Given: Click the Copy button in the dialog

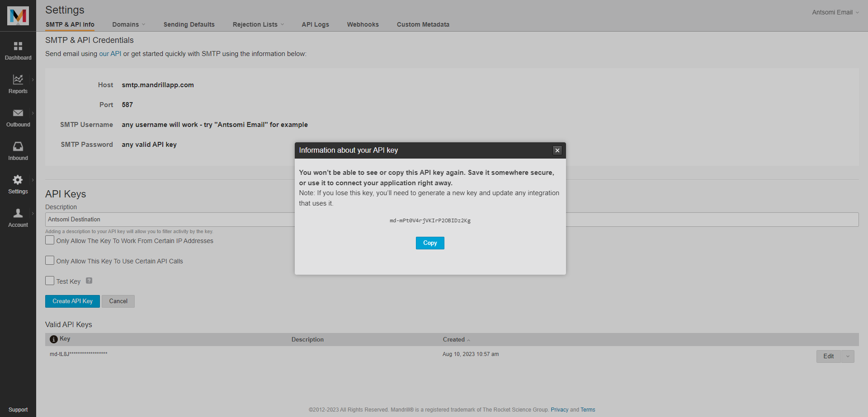Looking at the screenshot, I should [430, 243].
